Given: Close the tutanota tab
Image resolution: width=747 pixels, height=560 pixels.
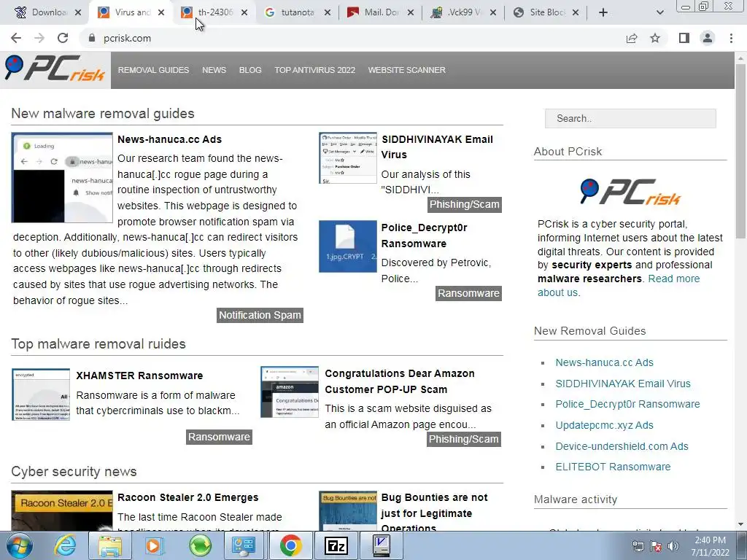Looking at the screenshot, I should 328,12.
